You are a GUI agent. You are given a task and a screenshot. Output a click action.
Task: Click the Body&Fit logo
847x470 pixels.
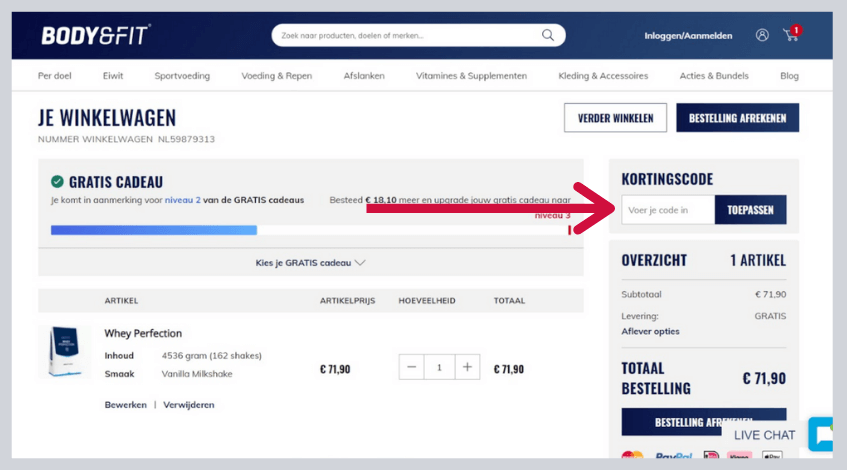[95, 36]
